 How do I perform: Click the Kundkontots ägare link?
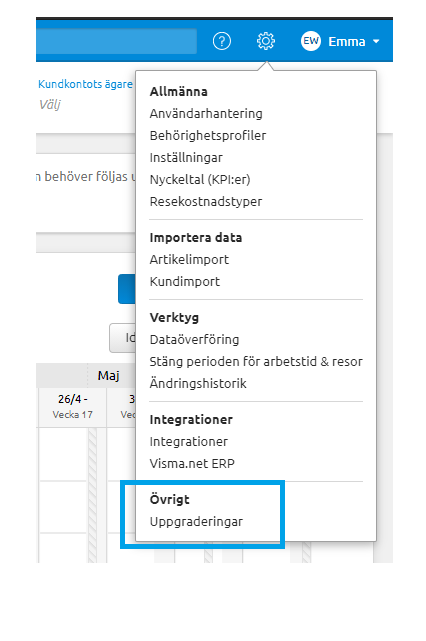(x=85, y=84)
